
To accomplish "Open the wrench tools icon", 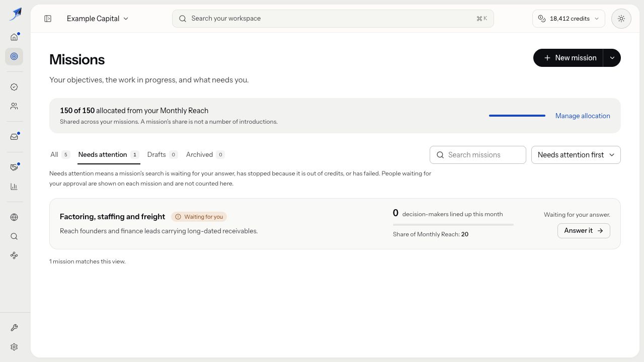I will pyautogui.click(x=14, y=328).
